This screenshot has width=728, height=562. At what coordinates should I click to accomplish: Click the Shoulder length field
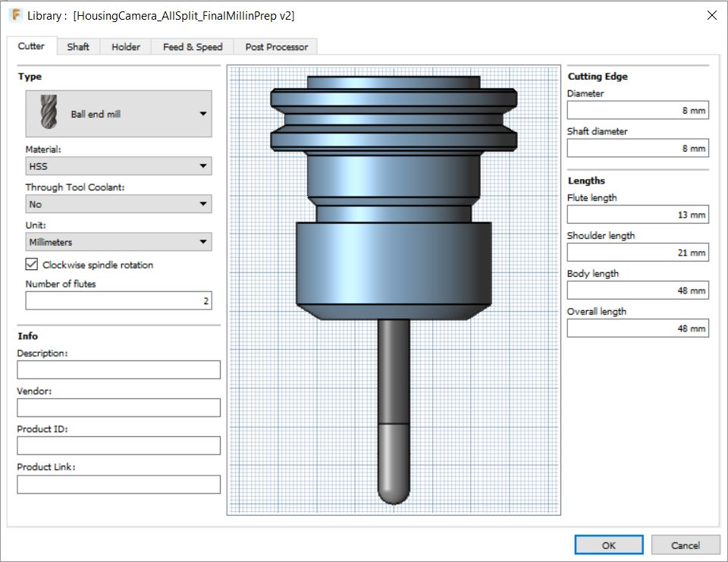pos(638,253)
